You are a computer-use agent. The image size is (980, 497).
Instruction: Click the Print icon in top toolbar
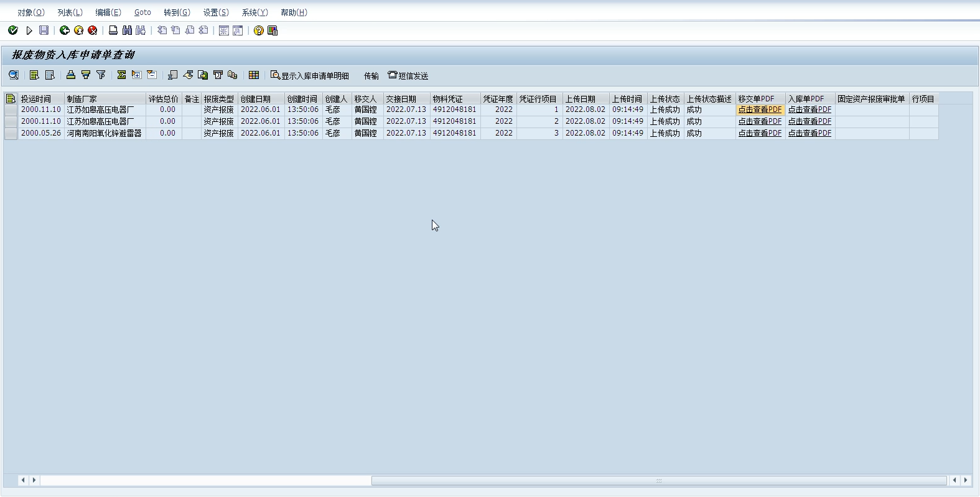[113, 30]
